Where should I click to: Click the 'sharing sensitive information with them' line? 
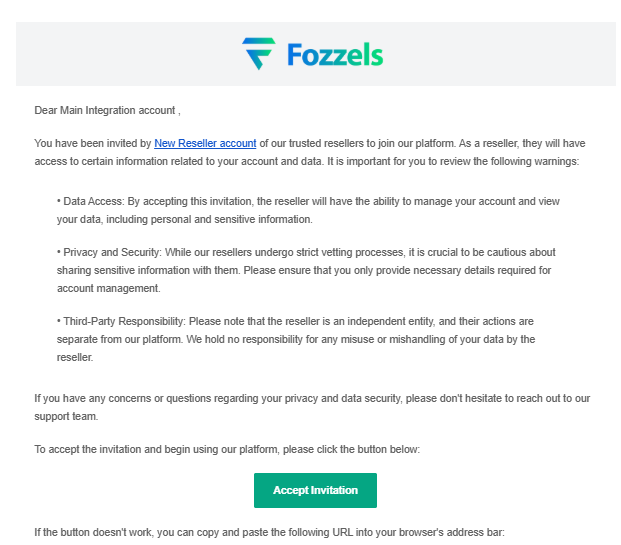304,271
